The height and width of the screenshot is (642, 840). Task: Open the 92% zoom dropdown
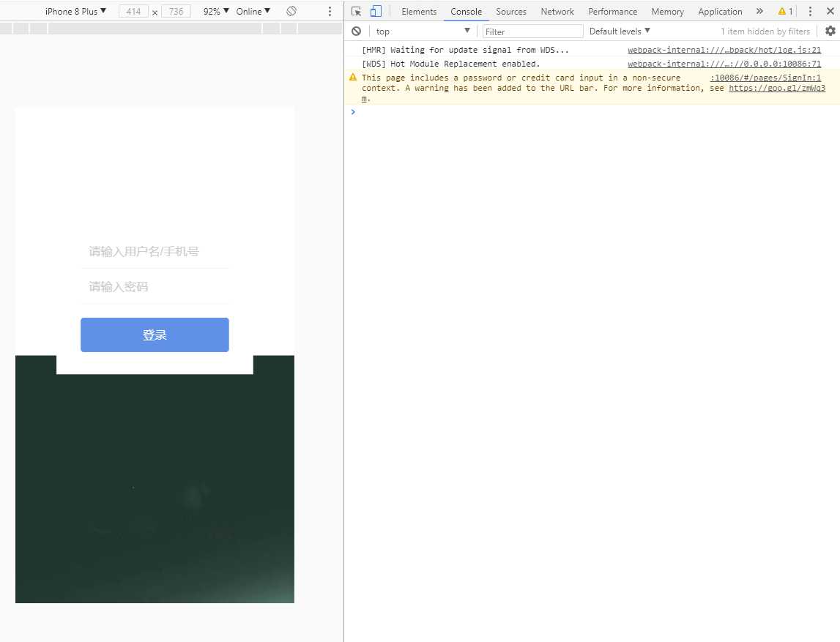pos(216,11)
